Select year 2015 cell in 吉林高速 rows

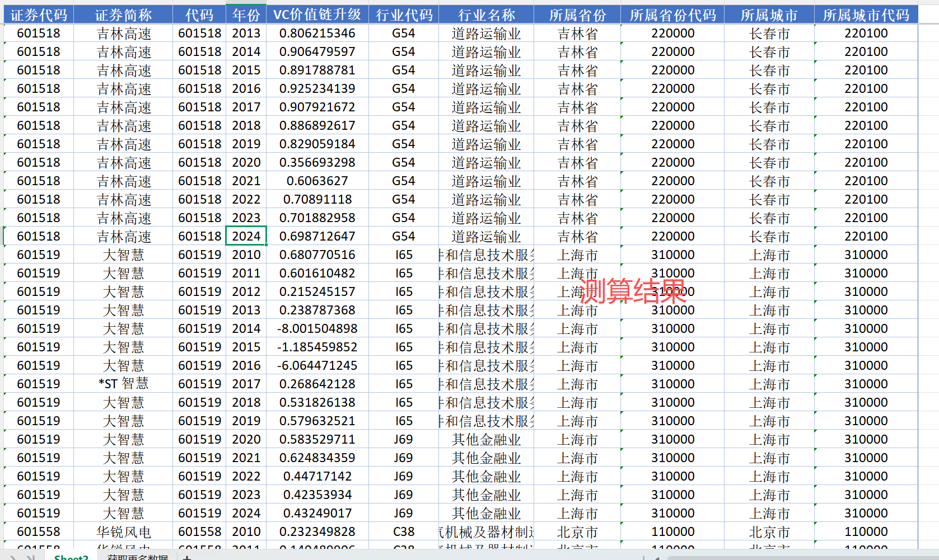pyautogui.click(x=246, y=70)
